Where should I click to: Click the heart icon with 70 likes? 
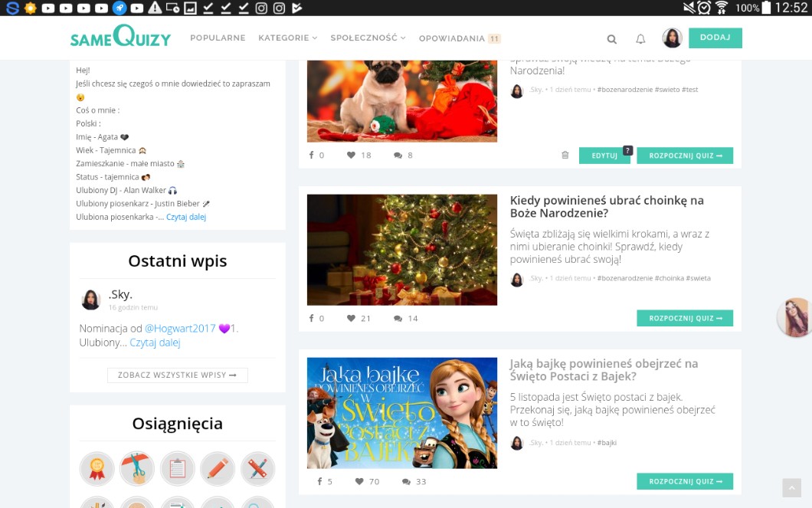coord(359,482)
